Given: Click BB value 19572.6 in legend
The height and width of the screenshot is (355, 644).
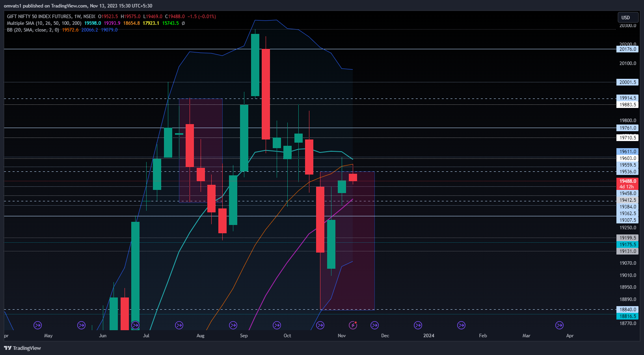Looking at the screenshot, I should pyautogui.click(x=70, y=30).
